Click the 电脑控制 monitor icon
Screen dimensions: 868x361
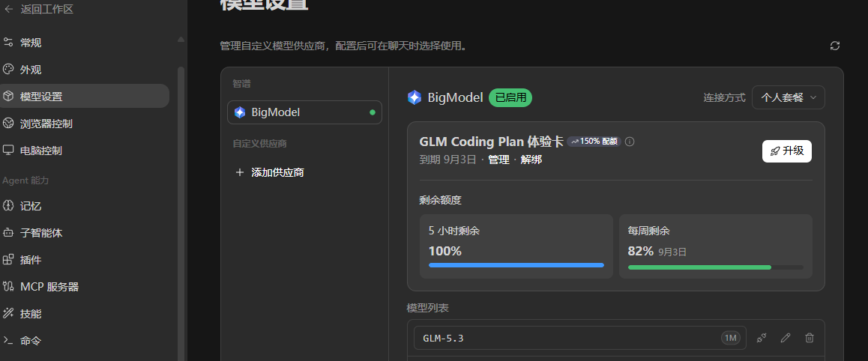point(8,151)
